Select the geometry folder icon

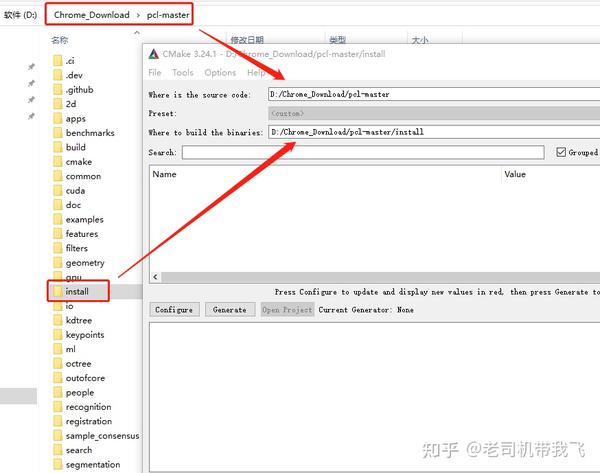tap(58, 263)
